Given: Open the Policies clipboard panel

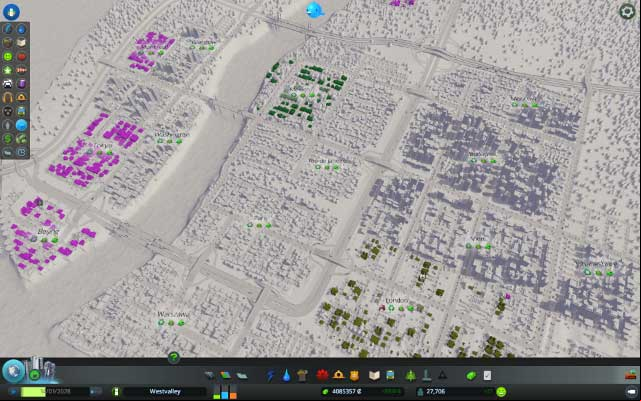Looking at the screenshot, I should (487, 375).
